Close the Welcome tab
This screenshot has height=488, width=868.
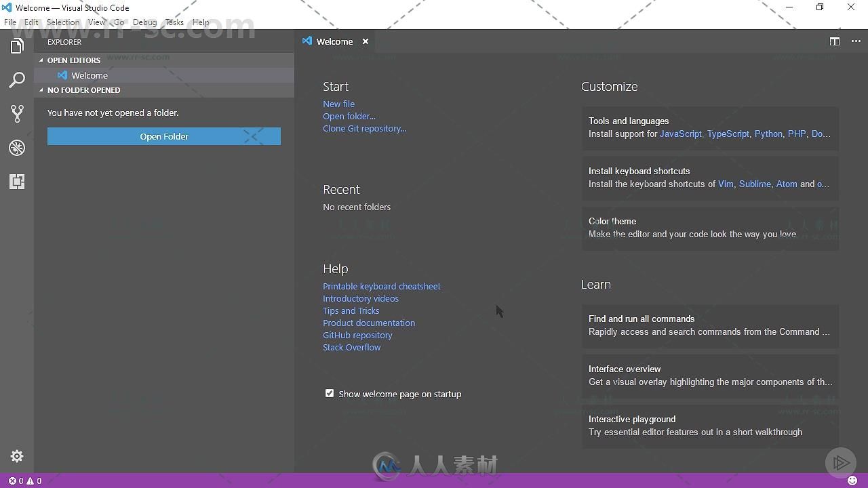366,41
